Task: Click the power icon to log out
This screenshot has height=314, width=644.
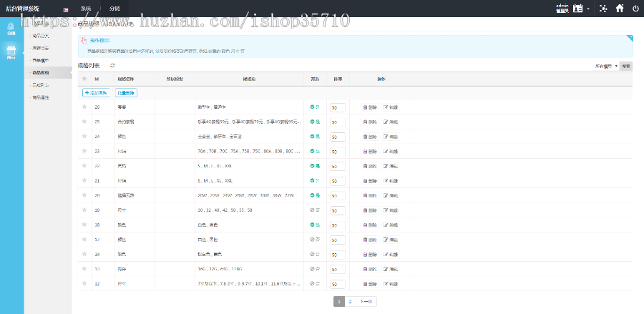Action: point(636,9)
